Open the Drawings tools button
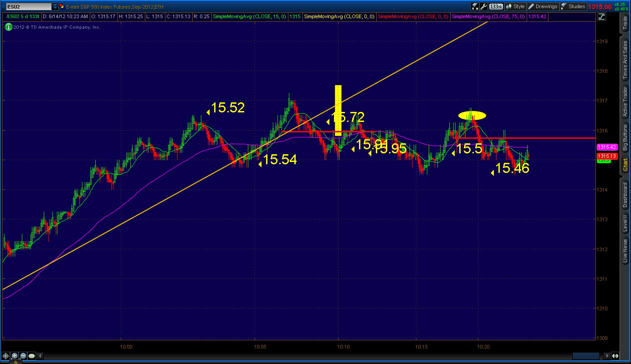The width and height of the screenshot is (631, 364). click(543, 6)
